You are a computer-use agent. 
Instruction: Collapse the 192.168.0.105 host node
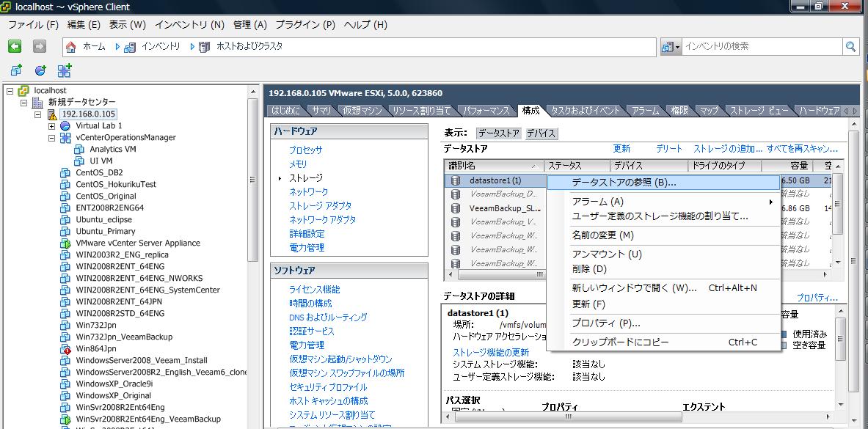37,114
